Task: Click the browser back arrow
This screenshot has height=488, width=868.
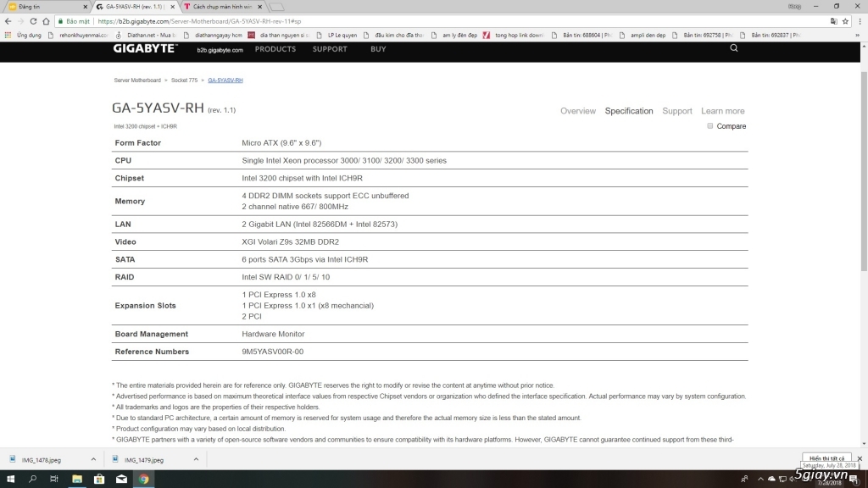Action: [x=8, y=21]
